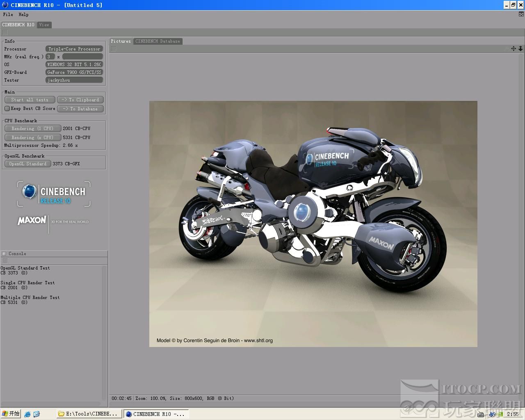The image size is (525, 420).
Task: Click the grip handle of the Console panel
Action: pos(5,261)
